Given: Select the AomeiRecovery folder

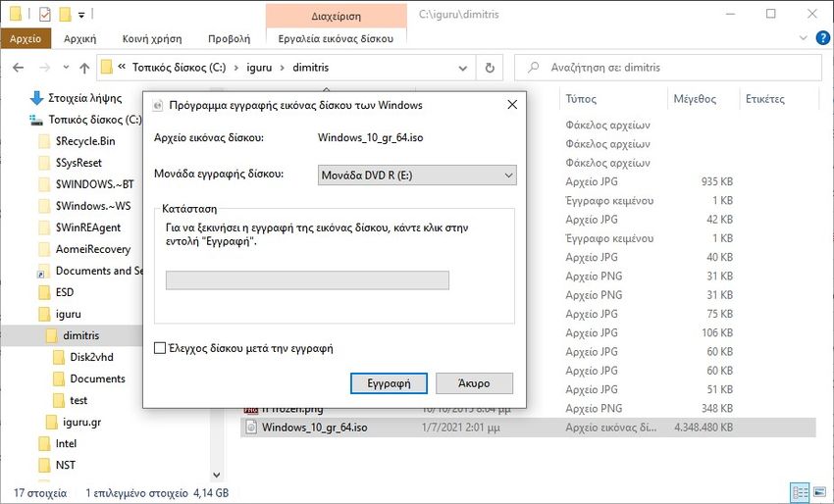Looking at the screenshot, I should [x=93, y=249].
